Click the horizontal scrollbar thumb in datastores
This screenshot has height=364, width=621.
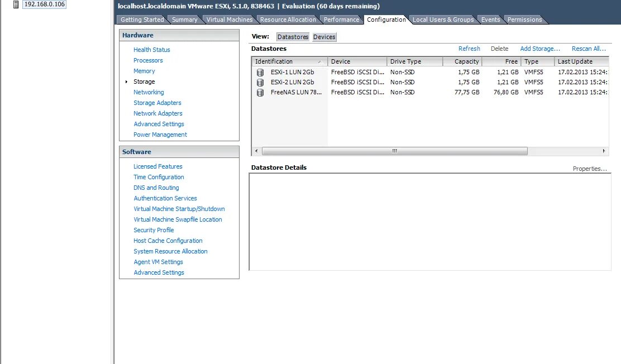coord(394,151)
